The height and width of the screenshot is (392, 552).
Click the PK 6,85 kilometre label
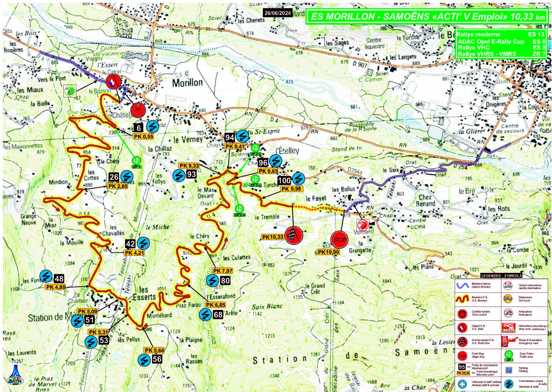pyautogui.click(x=215, y=305)
